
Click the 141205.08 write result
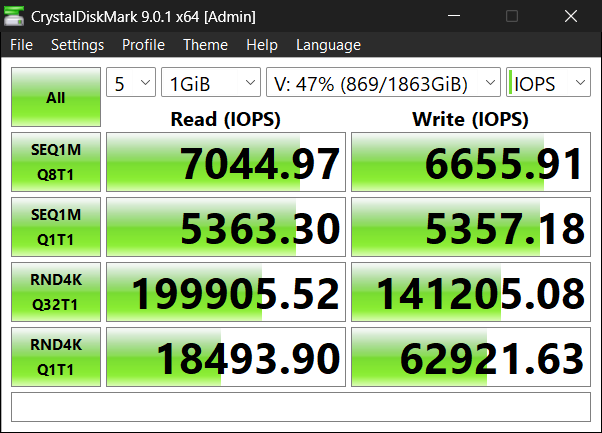pyautogui.click(x=471, y=292)
